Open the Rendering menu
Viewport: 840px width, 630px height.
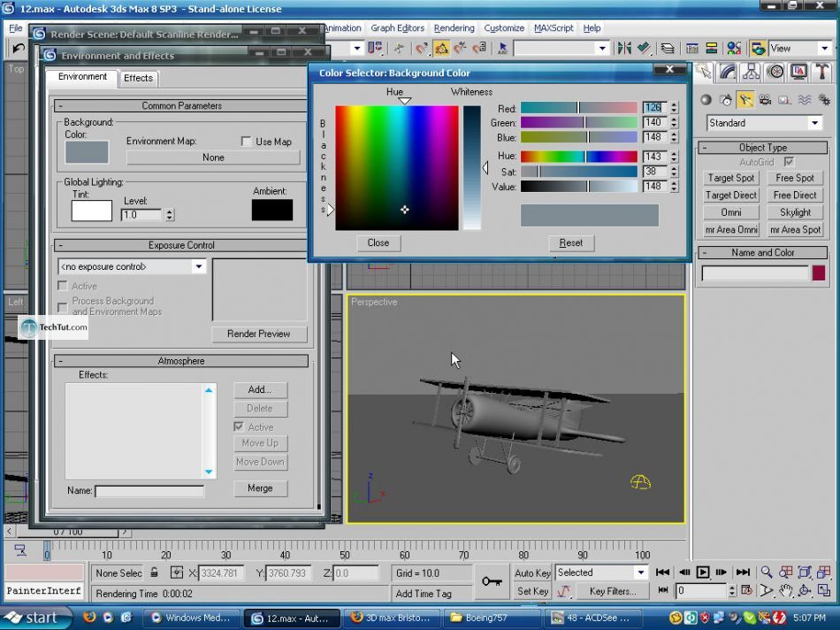454,28
